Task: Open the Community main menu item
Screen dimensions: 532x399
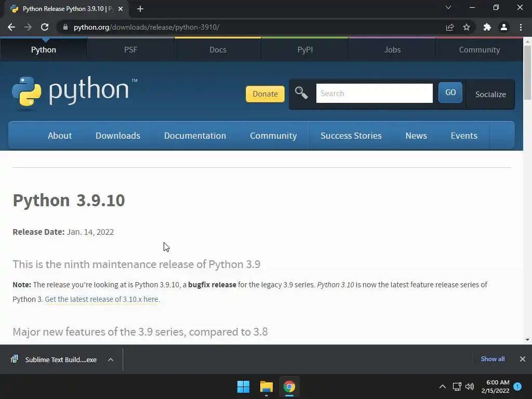Action: click(273, 136)
